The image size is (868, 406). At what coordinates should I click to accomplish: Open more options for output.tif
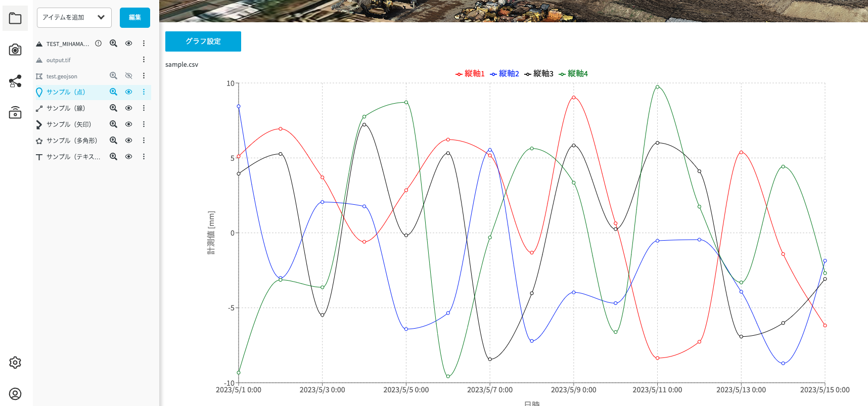(144, 60)
